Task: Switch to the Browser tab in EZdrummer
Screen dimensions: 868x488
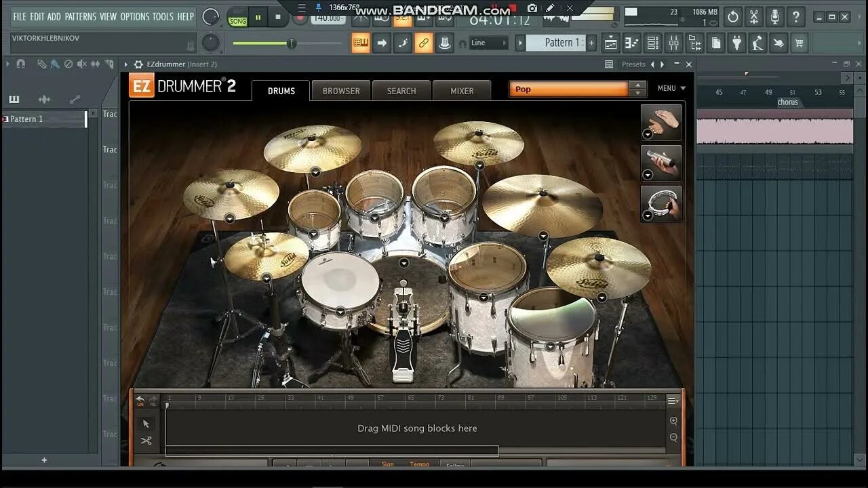Action: click(x=341, y=90)
